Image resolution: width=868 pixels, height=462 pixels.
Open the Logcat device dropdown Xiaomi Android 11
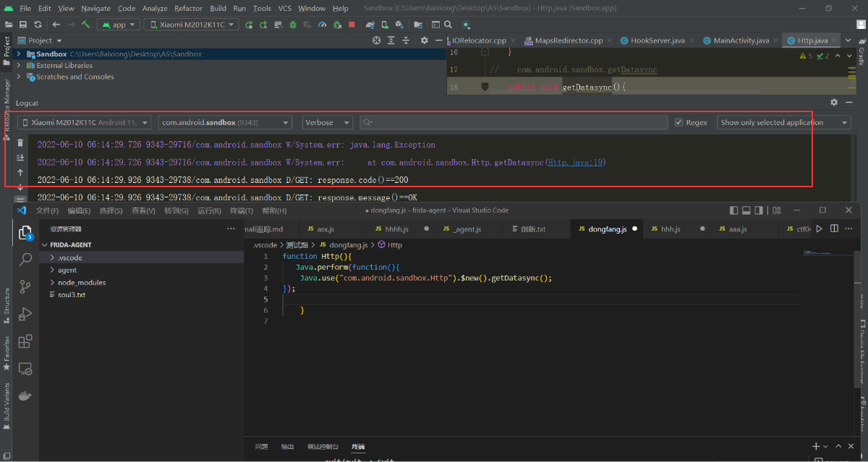pyautogui.click(x=84, y=122)
